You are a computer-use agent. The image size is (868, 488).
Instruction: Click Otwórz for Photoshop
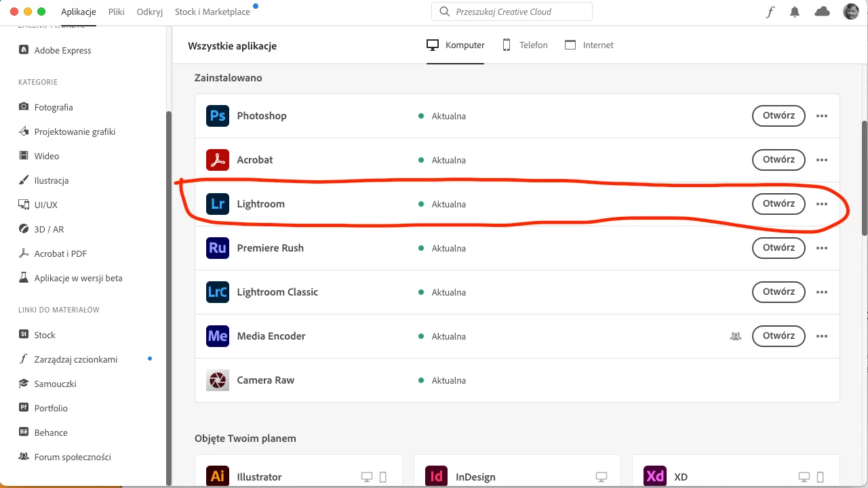[778, 115]
